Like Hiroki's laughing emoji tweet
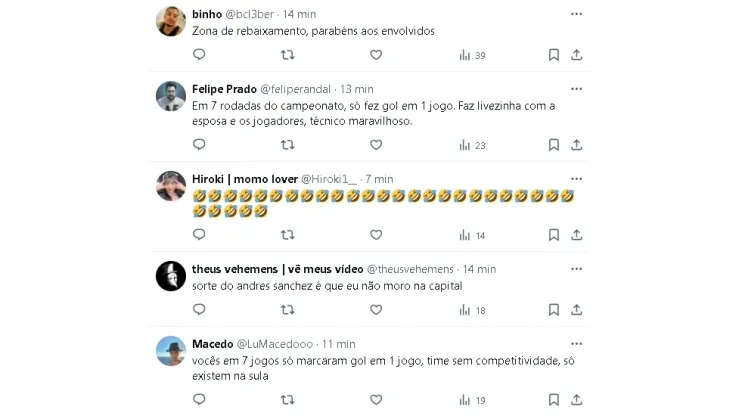This screenshot has height=416, width=740. (x=376, y=235)
